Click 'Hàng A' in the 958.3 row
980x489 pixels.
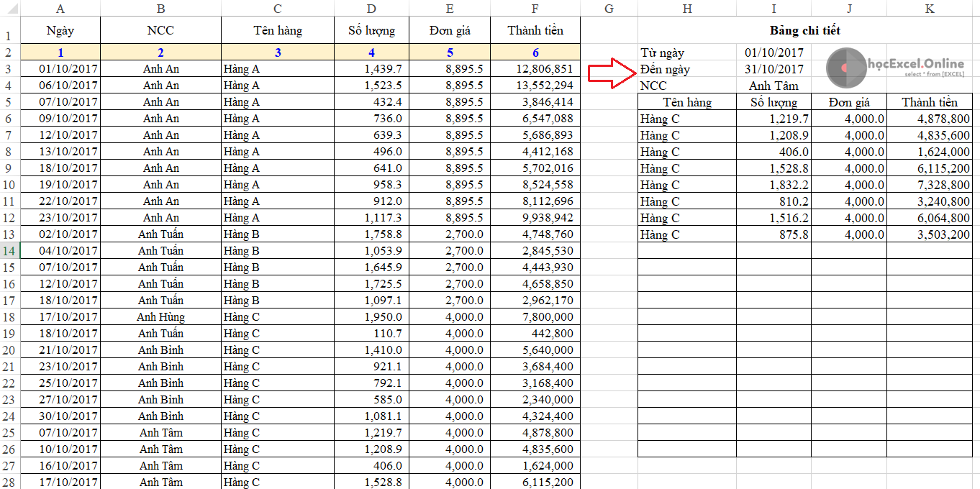click(278, 185)
